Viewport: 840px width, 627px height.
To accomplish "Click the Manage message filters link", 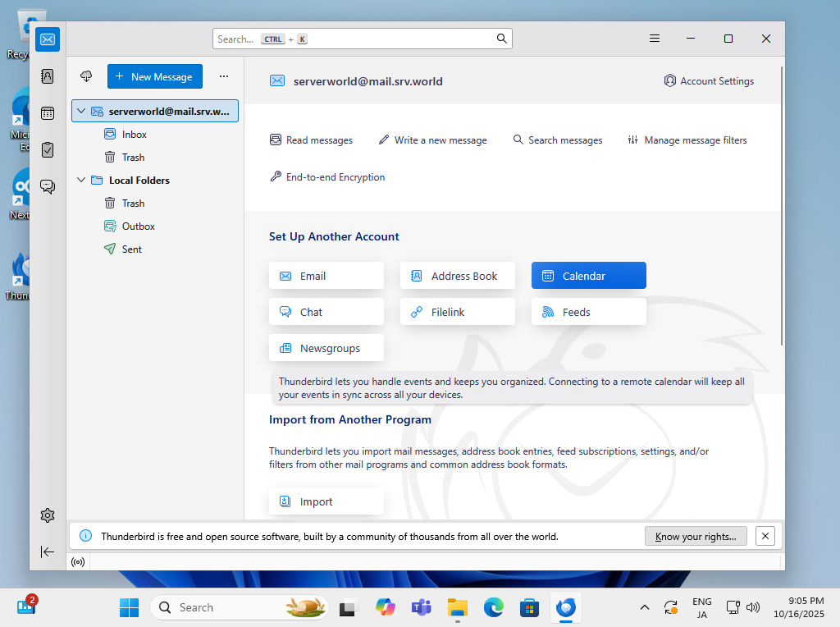I will pyautogui.click(x=687, y=140).
